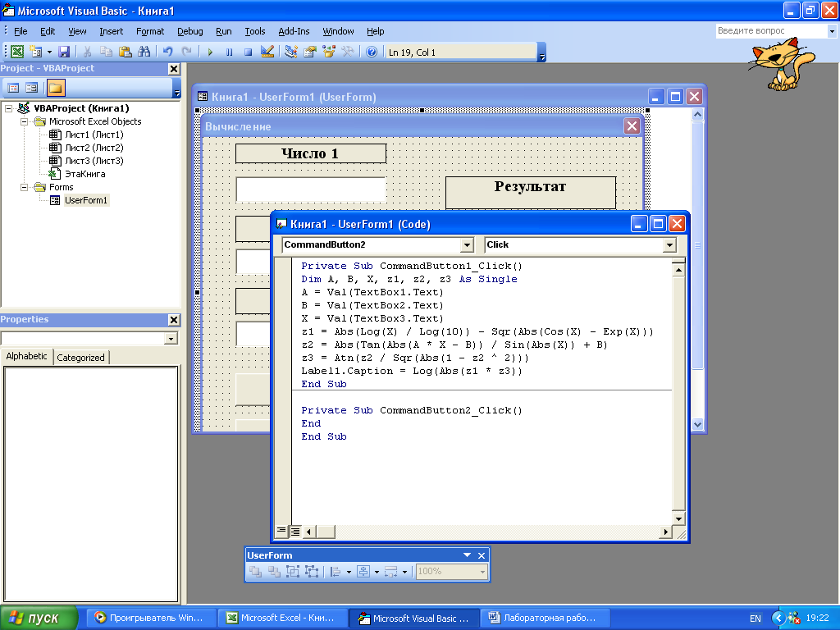840x630 pixels.
Task: Run the macro with the play icon
Action: [x=210, y=52]
